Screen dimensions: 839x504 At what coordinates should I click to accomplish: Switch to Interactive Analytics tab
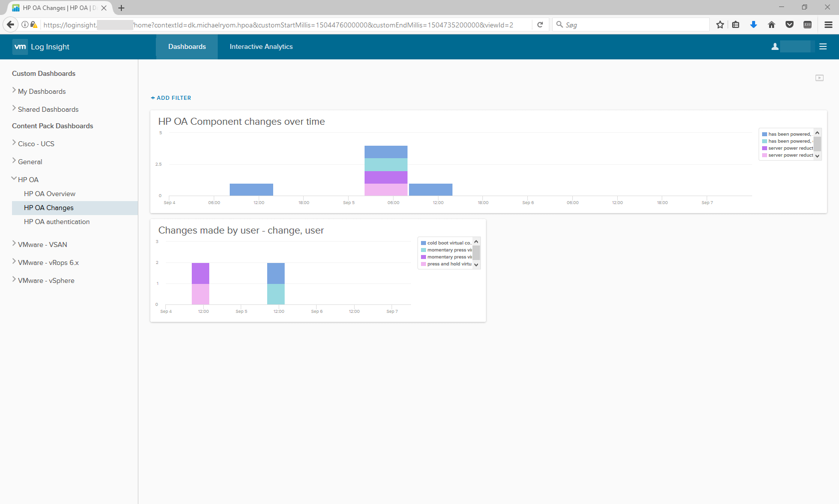tap(261, 46)
